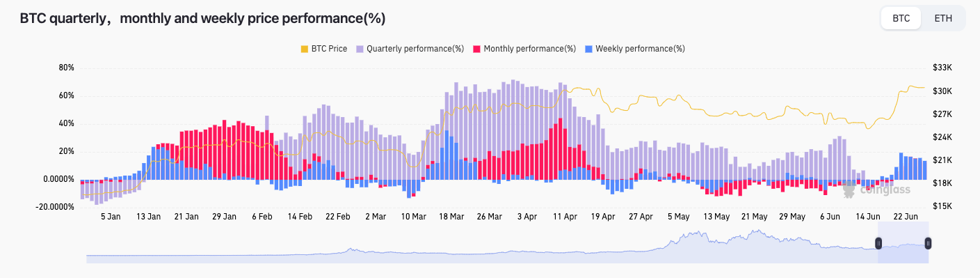Screen dimensions: 980x278
Task: Click the 11 Apr x-axis date label
Action: [x=565, y=217]
